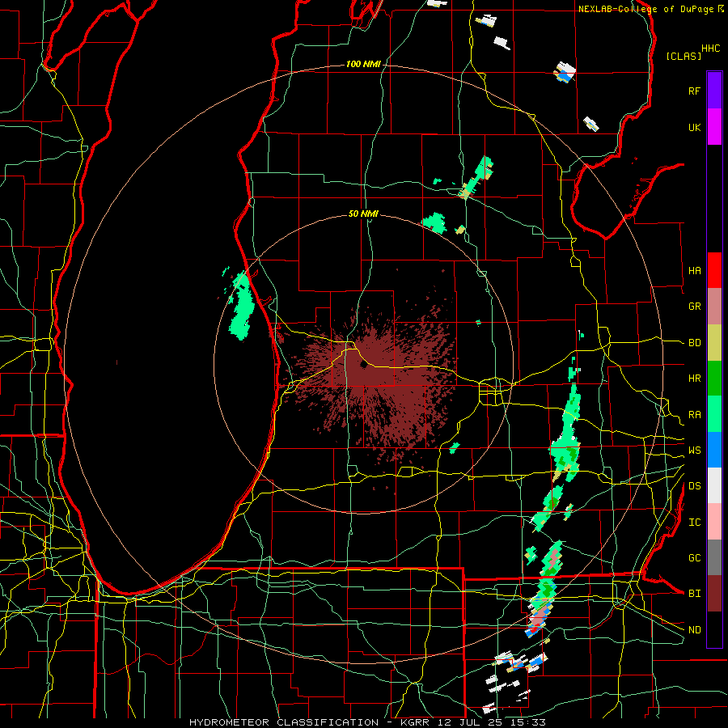728x728 pixels.
Task: Click the 'NEXLAB-College of DuPage' text
Action: [x=647, y=9]
